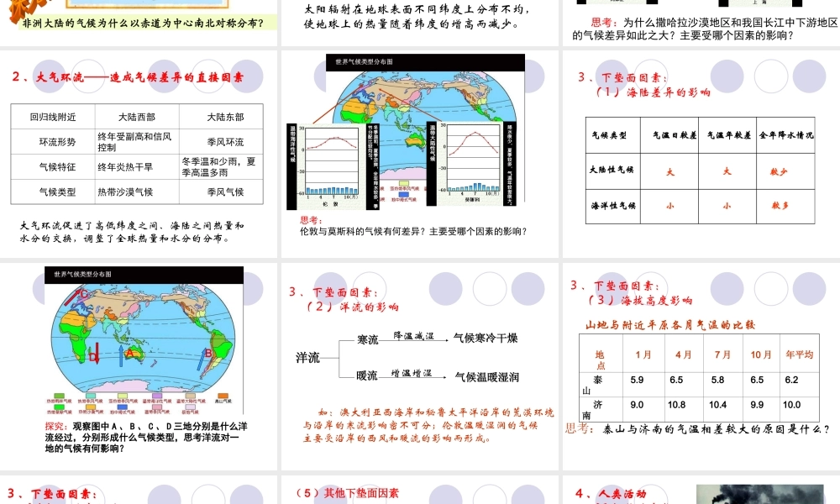Select the red arrow labeled D in the Atlantic

tap(96, 354)
